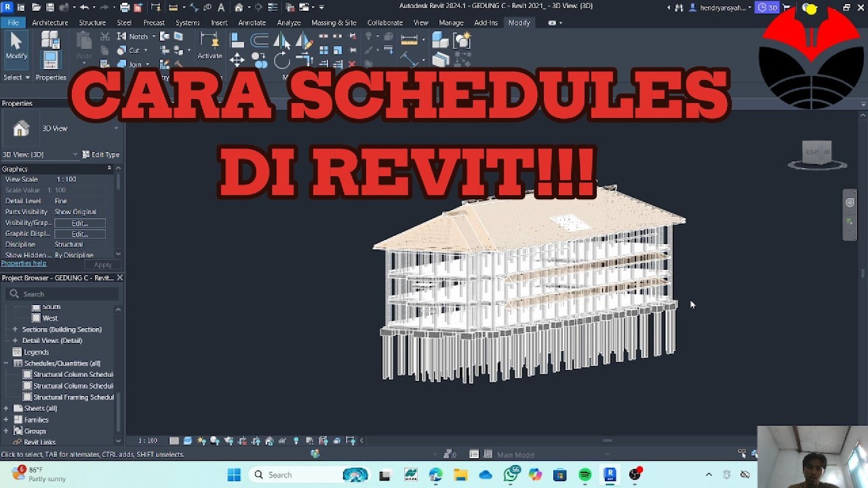Open Detail Level icon in view control bar
Image resolution: width=868 pixels, height=488 pixels.
[x=174, y=441]
